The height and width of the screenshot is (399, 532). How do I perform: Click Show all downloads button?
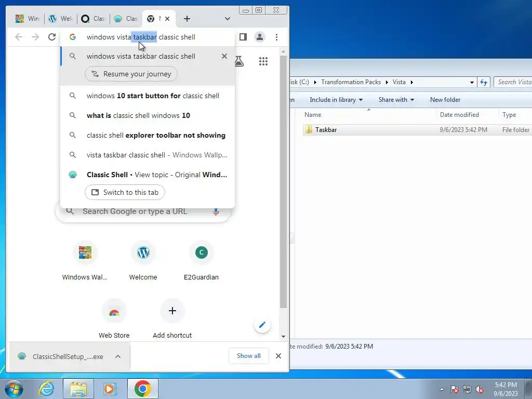tap(249, 356)
